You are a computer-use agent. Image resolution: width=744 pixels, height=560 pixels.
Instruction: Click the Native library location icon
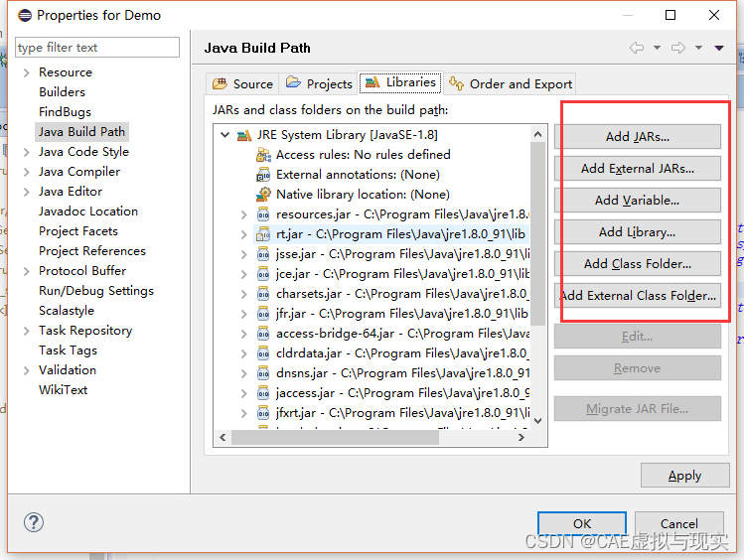click(x=263, y=195)
